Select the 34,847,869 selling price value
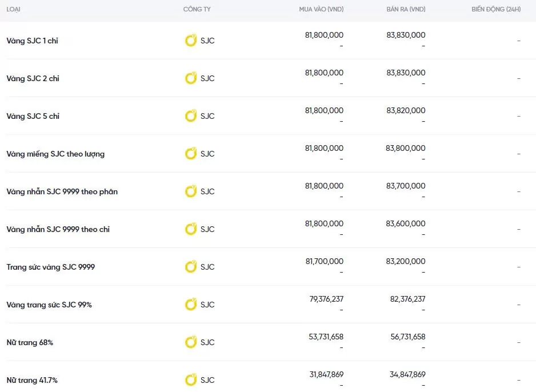536x392 pixels. pos(407,374)
